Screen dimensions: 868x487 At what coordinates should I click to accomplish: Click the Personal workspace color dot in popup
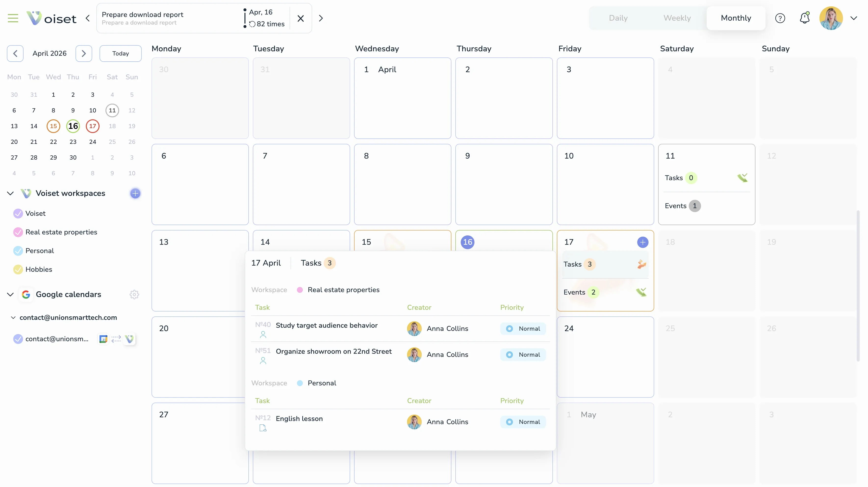[x=300, y=383]
